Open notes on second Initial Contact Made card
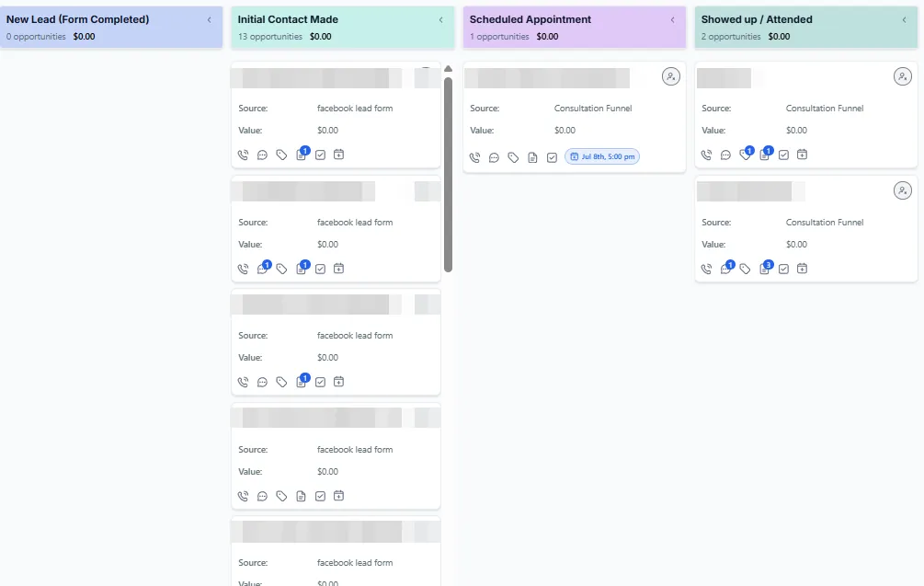Image resolution: width=924 pixels, height=586 pixels. (302, 268)
